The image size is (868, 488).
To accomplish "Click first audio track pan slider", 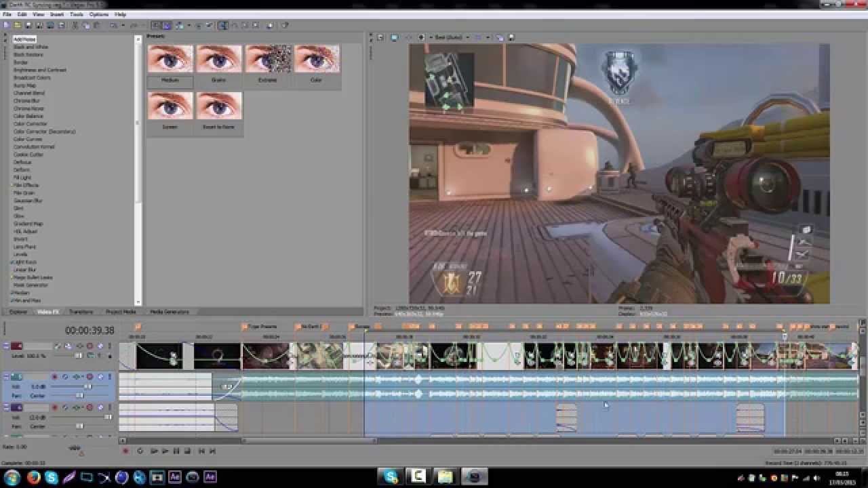I will 79,396.
